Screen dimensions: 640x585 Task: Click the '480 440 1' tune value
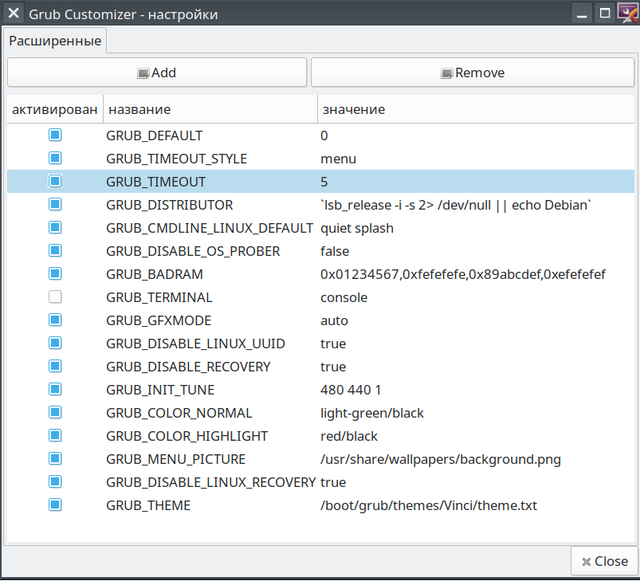[x=351, y=390]
